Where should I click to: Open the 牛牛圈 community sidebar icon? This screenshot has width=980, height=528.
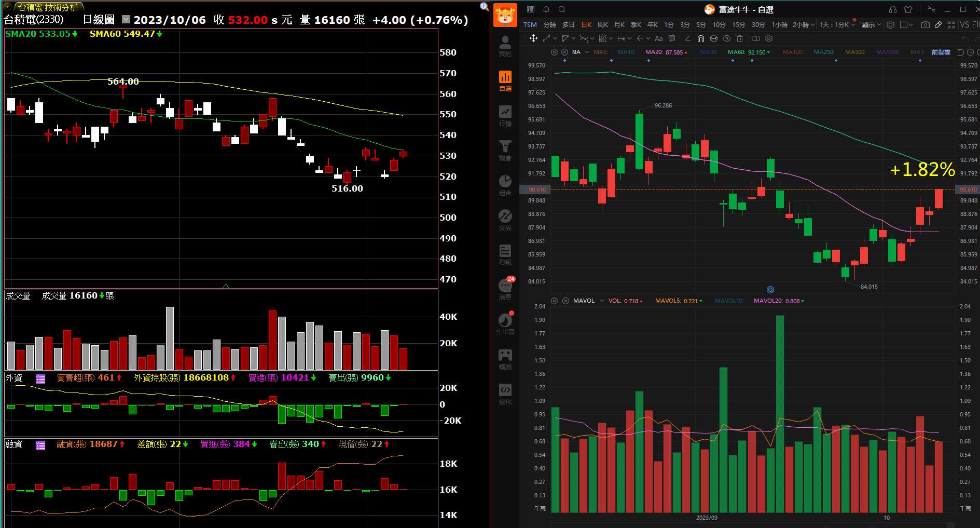pyautogui.click(x=505, y=324)
